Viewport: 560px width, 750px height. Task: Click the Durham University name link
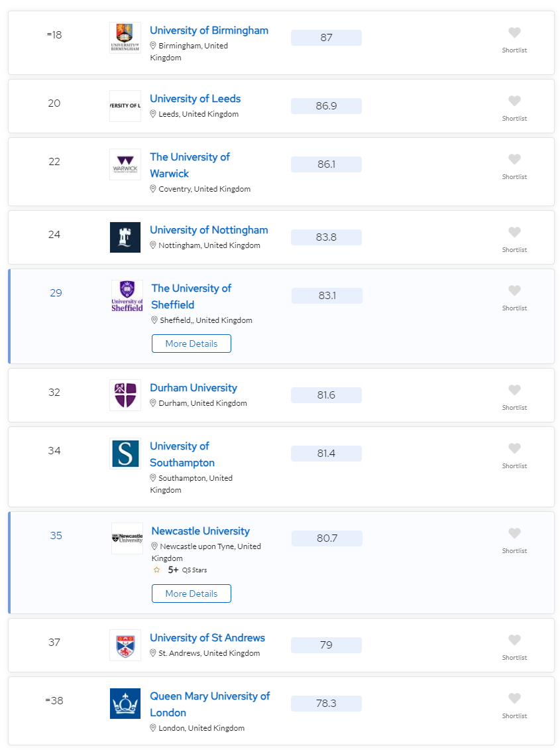pyautogui.click(x=194, y=388)
